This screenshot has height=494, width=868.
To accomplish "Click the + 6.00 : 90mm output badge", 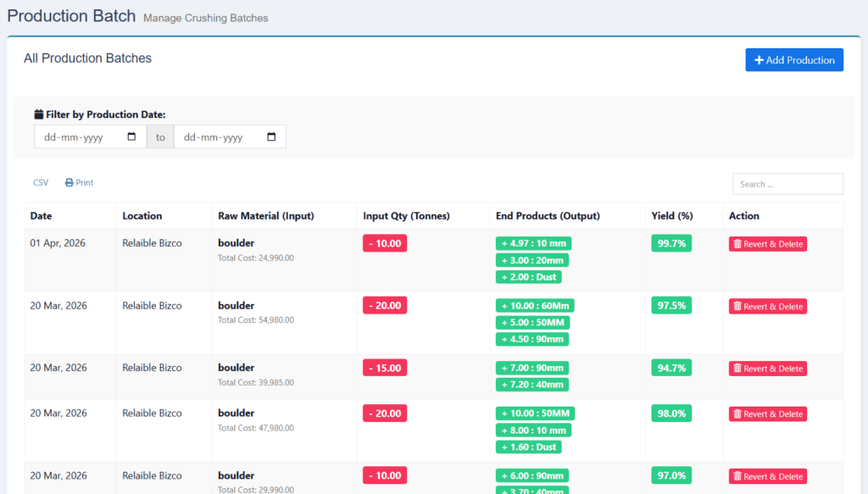I will click(x=532, y=475).
